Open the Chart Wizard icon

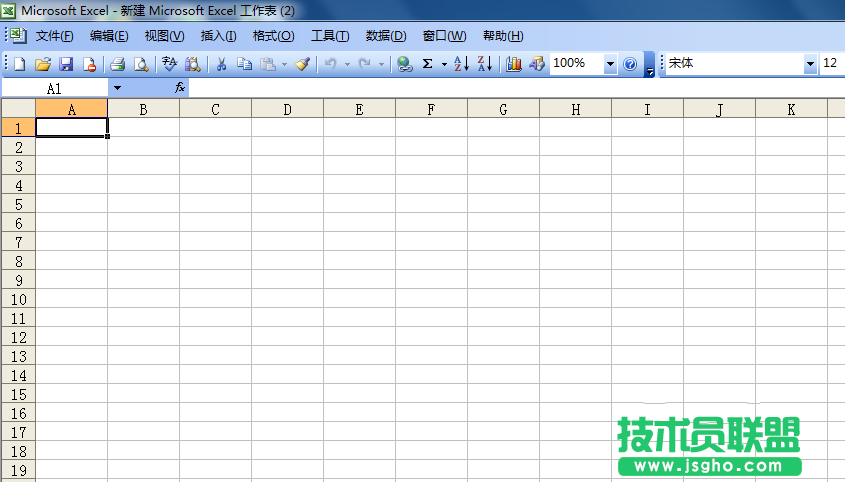(x=514, y=64)
